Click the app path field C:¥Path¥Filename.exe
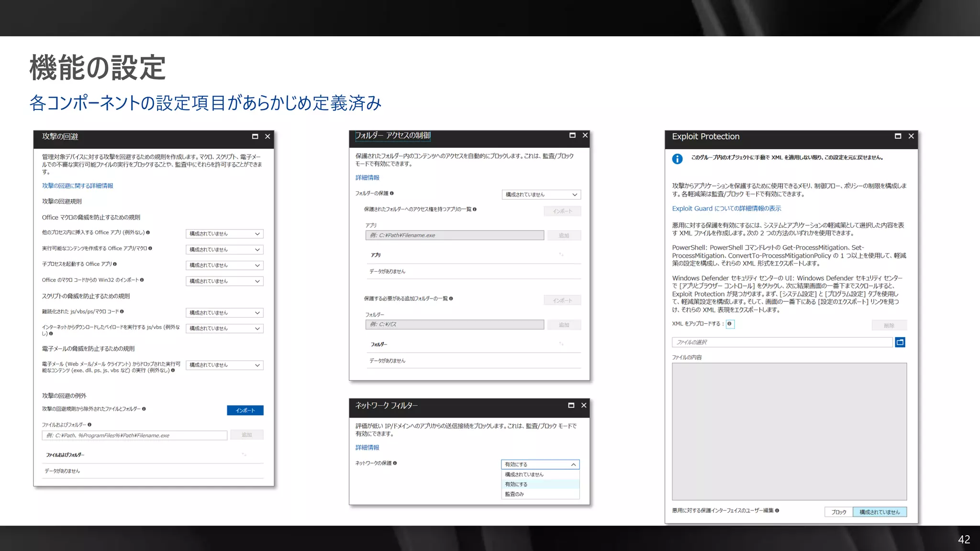Screen dimensions: 980x551 454,235
